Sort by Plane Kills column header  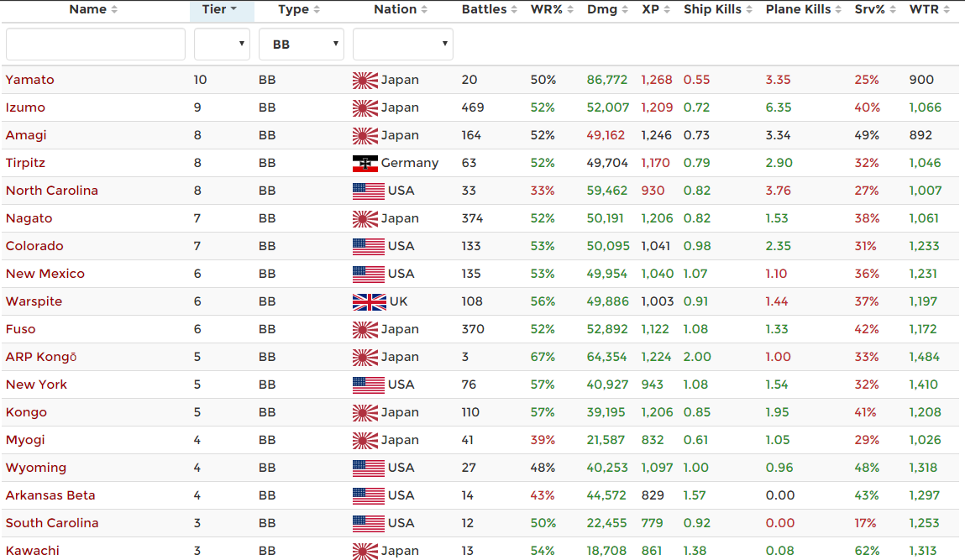coord(798,10)
